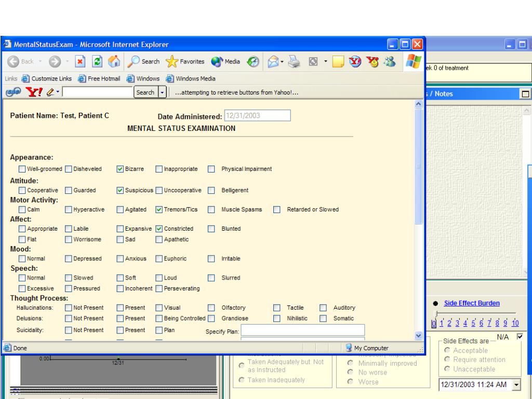Click the large red Y! Yahoo logo

click(34, 92)
